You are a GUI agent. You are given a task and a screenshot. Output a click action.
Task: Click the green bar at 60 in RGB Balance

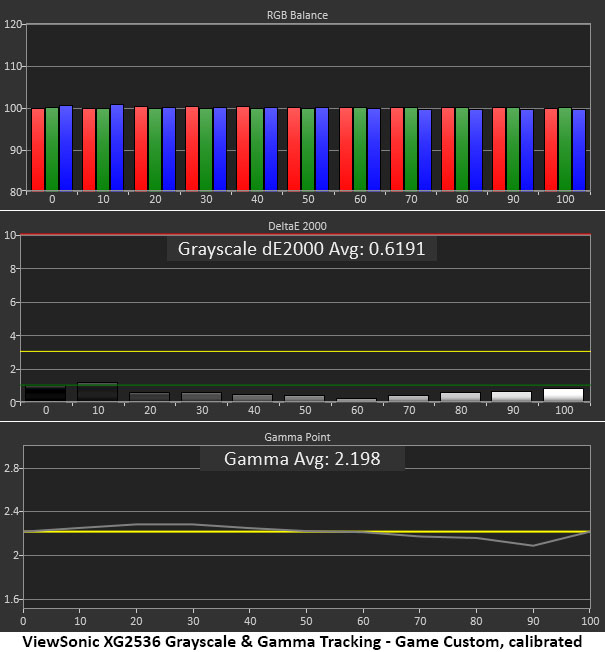coord(360,149)
